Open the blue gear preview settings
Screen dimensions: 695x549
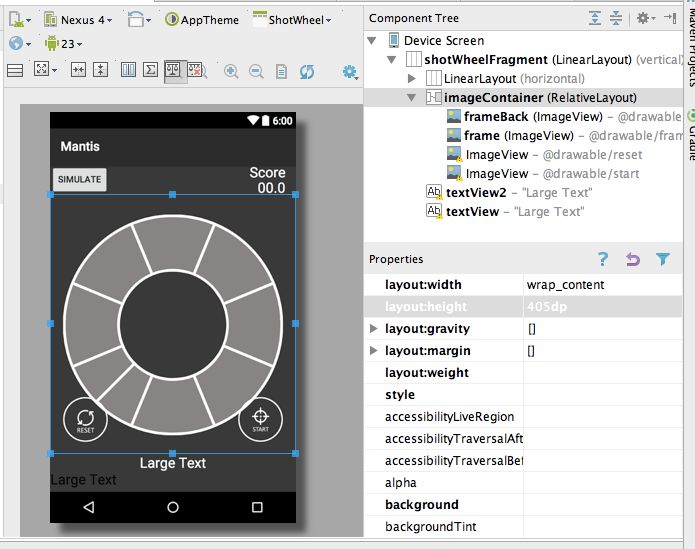(x=350, y=72)
